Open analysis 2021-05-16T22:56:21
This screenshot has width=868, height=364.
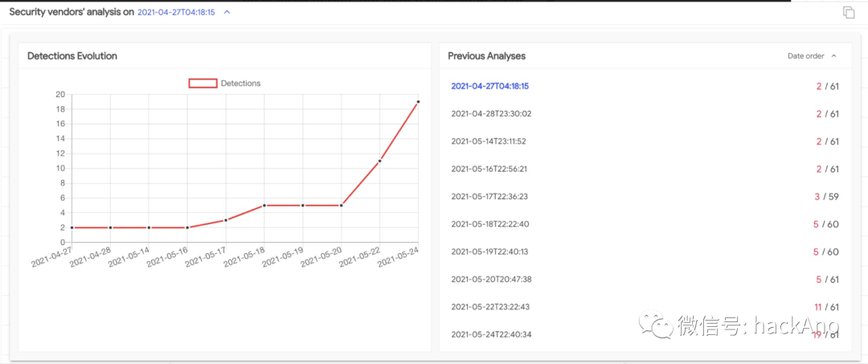tap(489, 169)
